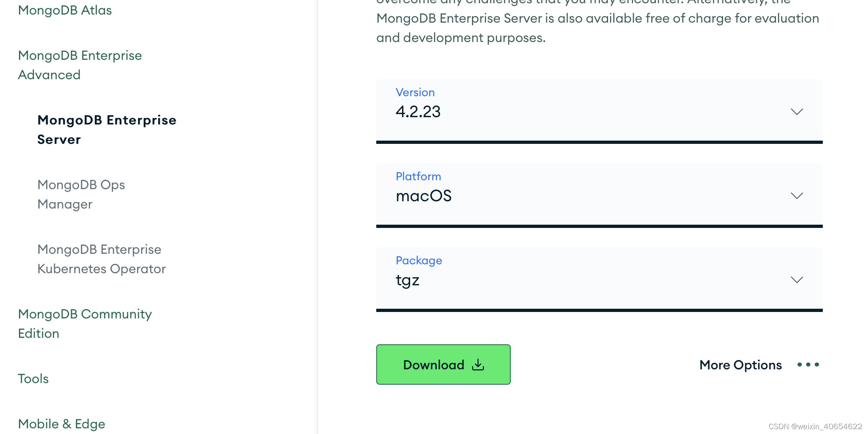
Task: Select MongoDB Atlas in the sidebar
Action: (65, 11)
